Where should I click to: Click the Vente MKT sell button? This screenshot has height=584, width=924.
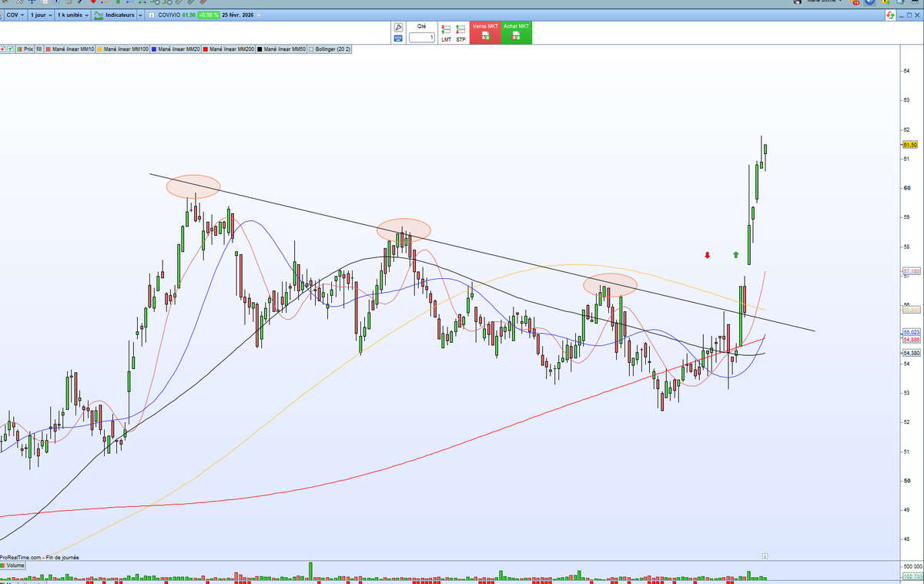[x=485, y=32]
